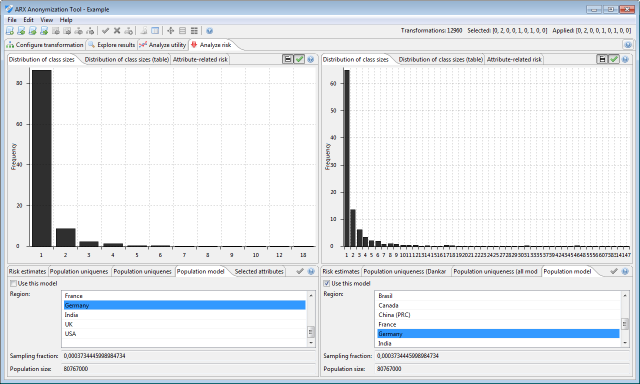Click the single-column list toolbar icon

pyautogui.click(x=182, y=31)
